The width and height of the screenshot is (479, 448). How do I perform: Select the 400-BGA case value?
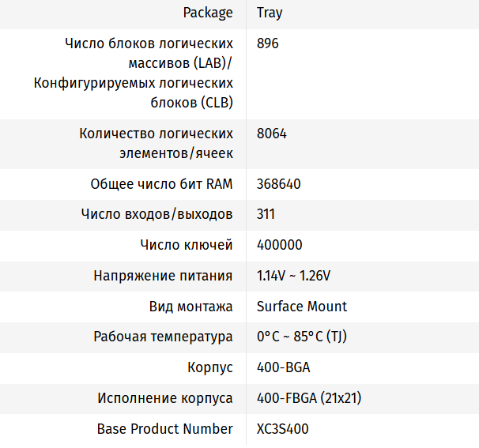(x=282, y=368)
